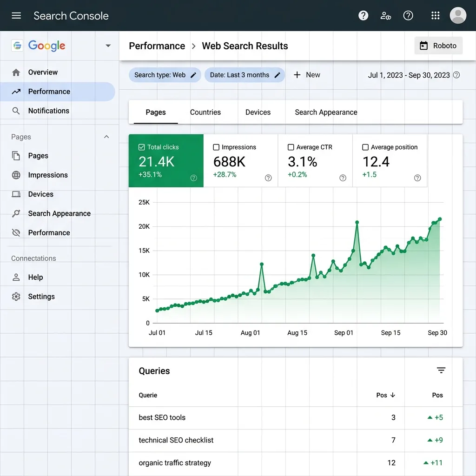
Task: Click the help icon beside date range
Action: tap(456, 75)
